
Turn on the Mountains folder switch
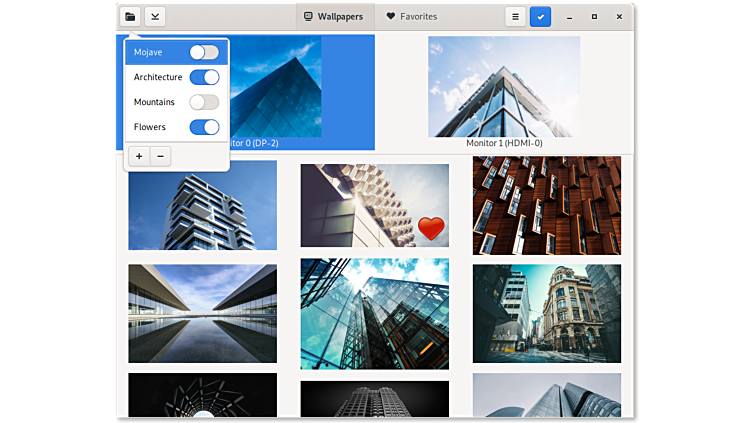point(204,102)
